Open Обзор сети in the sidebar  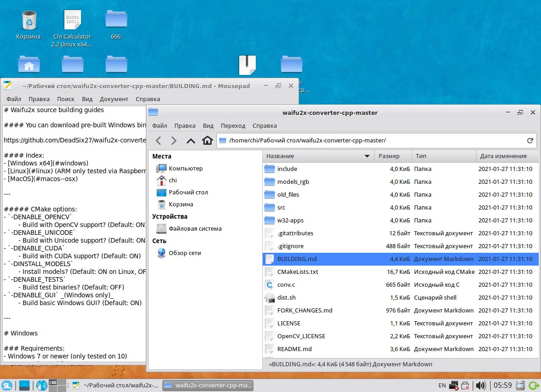(184, 253)
